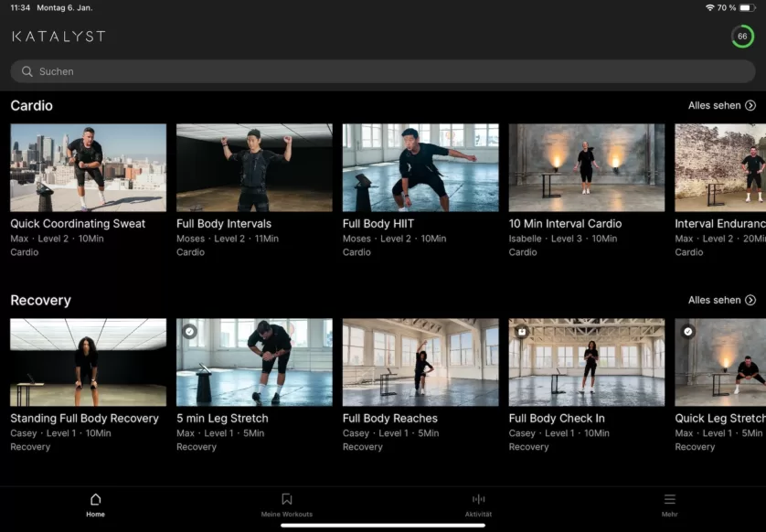Open the Full Body Reaches thumbnail
Image resolution: width=766 pixels, height=532 pixels.
(x=420, y=362)
